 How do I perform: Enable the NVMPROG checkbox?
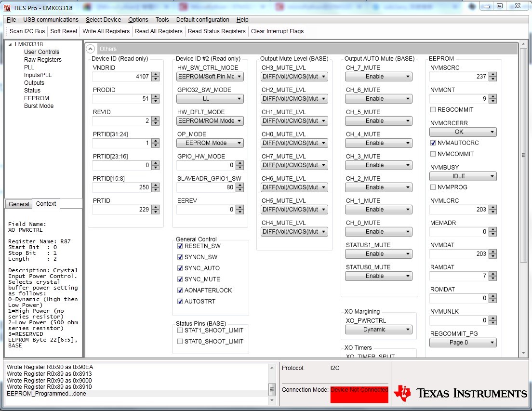point(433,187)
